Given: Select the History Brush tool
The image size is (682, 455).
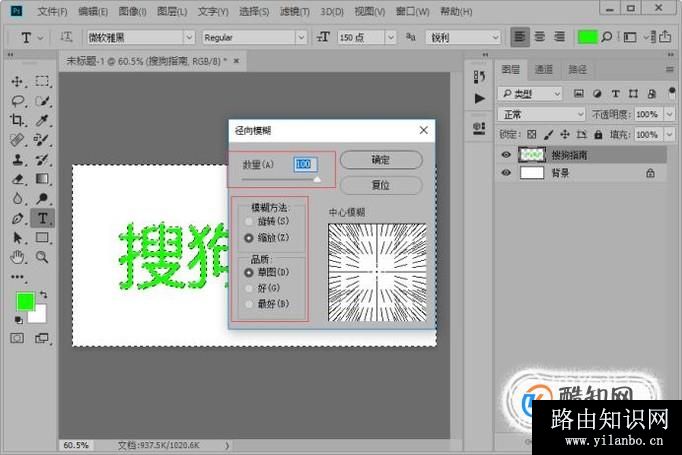Looking at the screenshot, I should pyautogui.click(x=42, y=159).
